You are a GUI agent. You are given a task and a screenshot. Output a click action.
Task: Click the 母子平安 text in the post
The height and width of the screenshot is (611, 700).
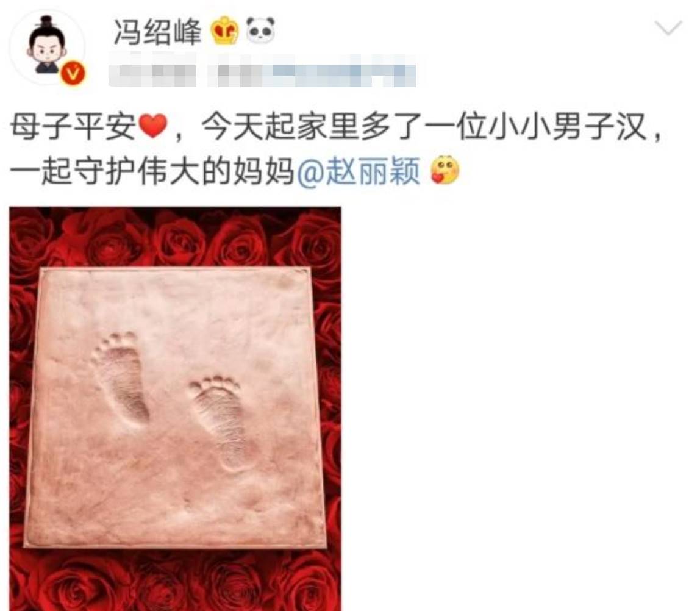click(x=73, y=127)
